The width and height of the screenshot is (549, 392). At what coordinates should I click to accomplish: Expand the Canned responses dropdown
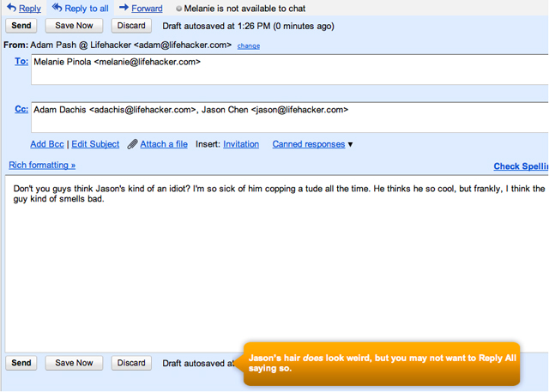click(350, 145)
